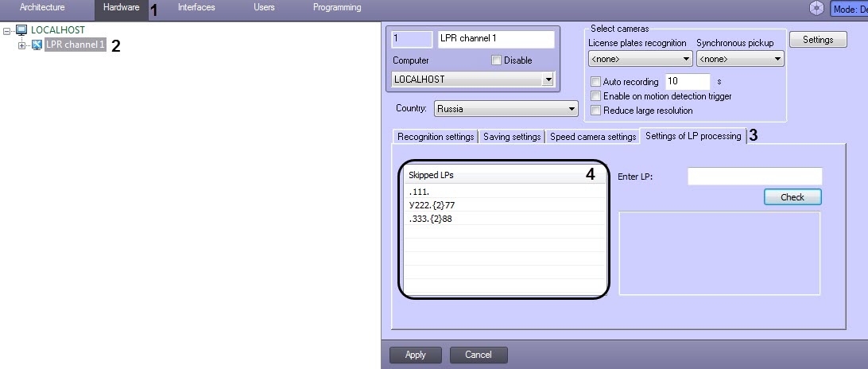Select the .333.{2}88 skipped LP row
868x369 pixels.
tap(504, 219)
